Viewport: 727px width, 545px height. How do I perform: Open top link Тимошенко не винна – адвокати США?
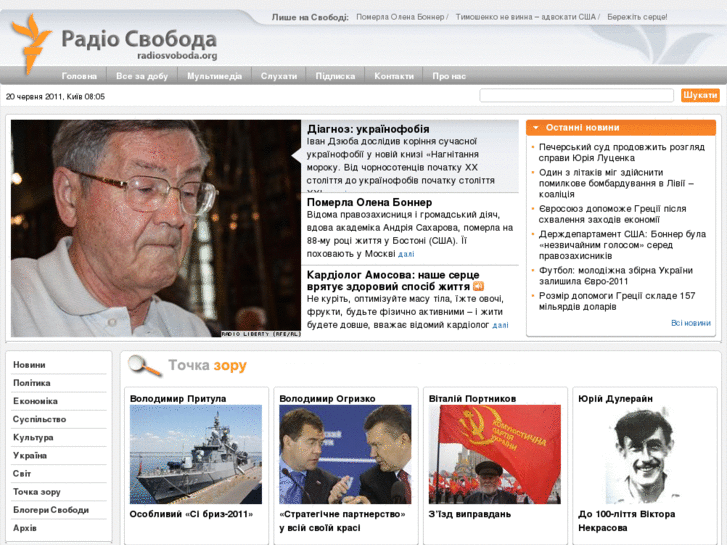[525, 17]
